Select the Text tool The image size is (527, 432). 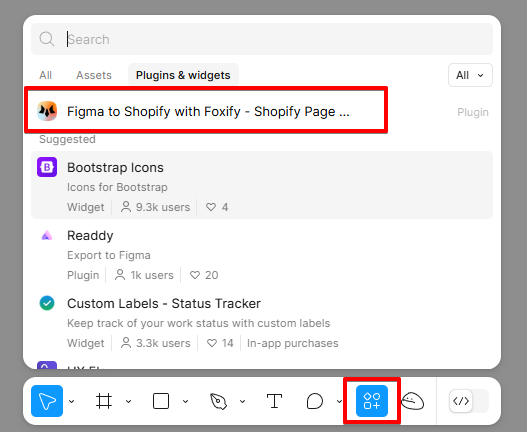coord(274,401)
